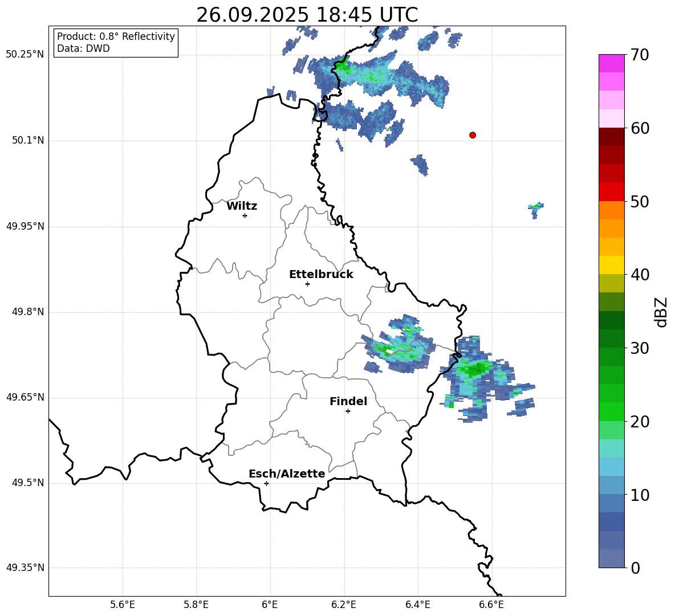
Task: Click the Data: DWD text
Action: click(83, 48)
